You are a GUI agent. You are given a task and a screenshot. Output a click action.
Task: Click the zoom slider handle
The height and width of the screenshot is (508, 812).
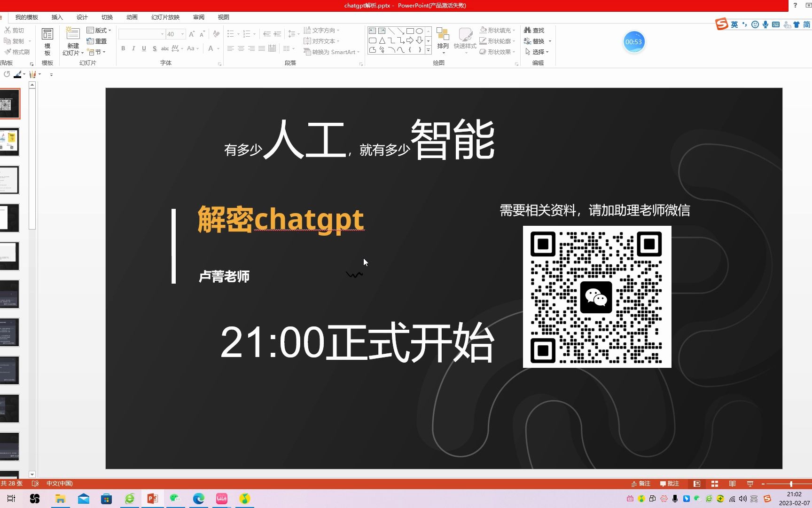[791, 484]
